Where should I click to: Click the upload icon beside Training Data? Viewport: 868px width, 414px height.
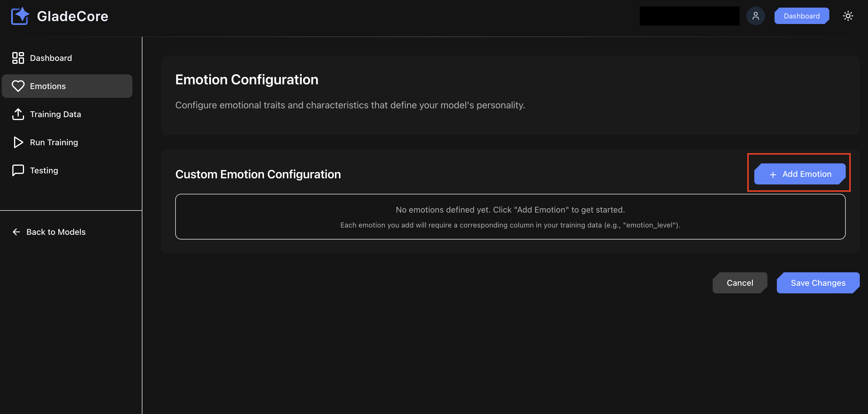click(18, 114)
